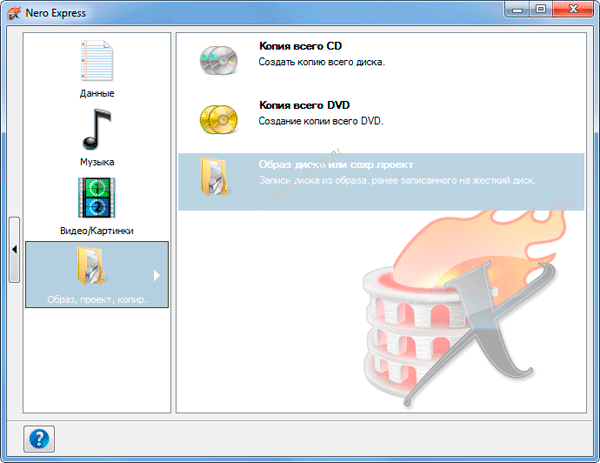Click the Запись диска из образа description
The width and height of the screenshot is (600, 463).
point(397,180)
